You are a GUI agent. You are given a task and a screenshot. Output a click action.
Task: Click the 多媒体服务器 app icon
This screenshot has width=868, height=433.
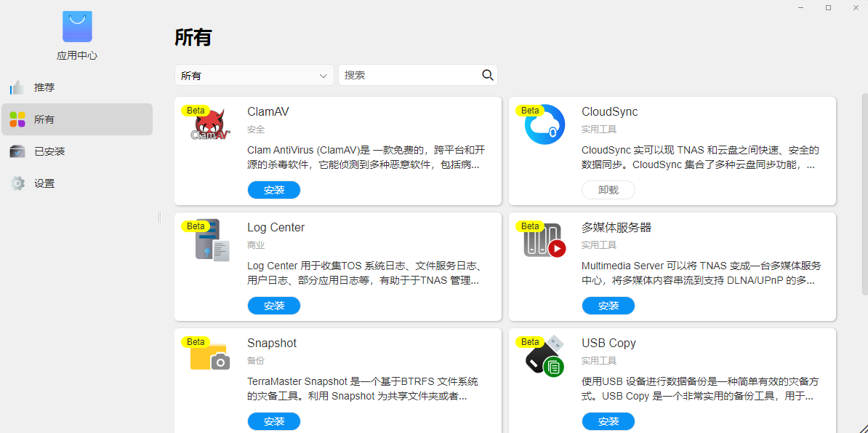pyautogui.click(x=544, y=240)
